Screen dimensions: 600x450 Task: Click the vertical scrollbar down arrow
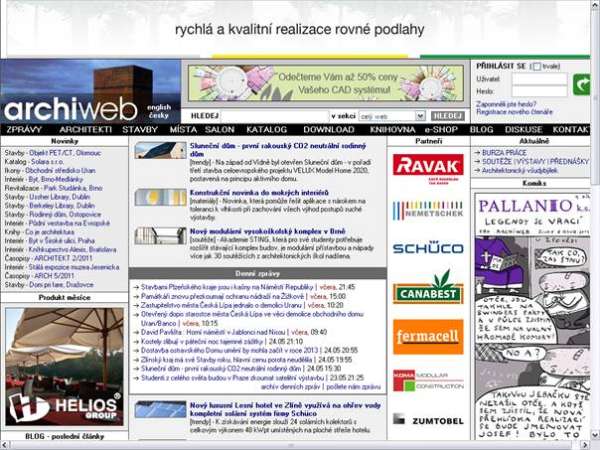(595, 435)
